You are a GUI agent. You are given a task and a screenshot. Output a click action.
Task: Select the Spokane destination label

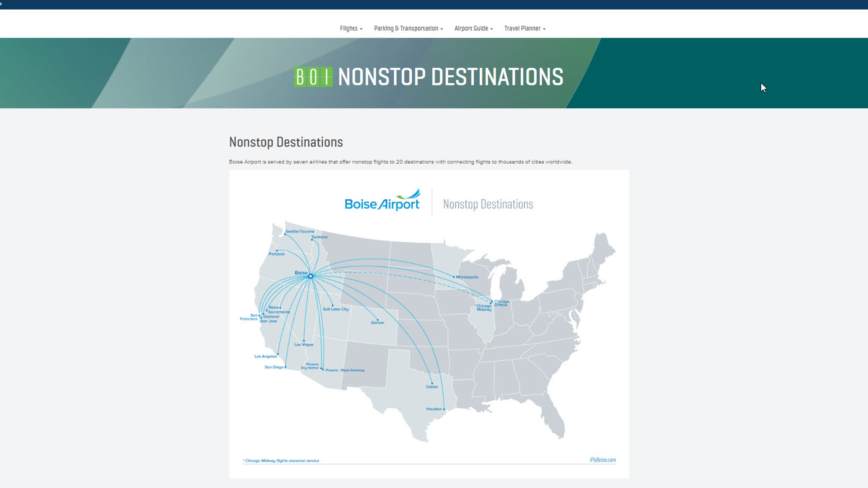[319, 237]
